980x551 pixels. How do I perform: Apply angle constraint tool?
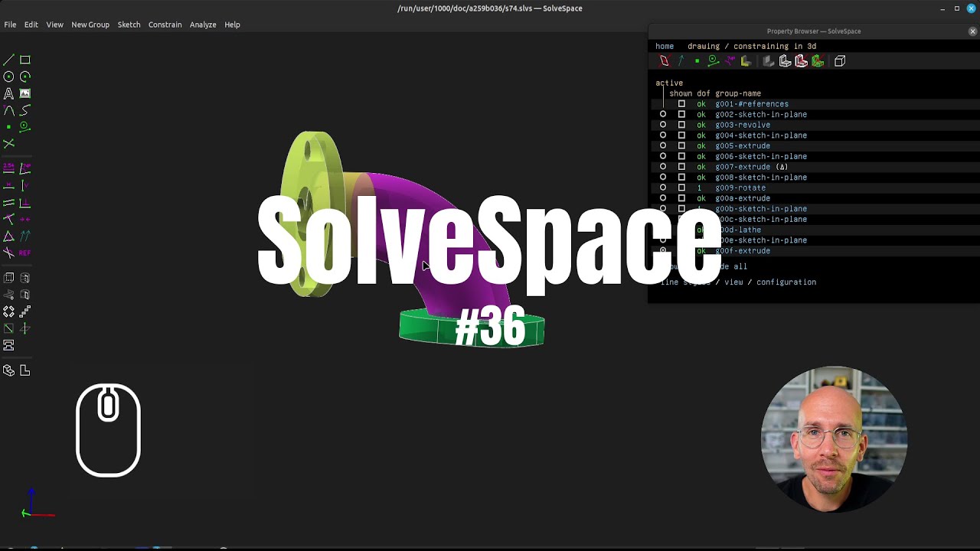tap(24, 168)
